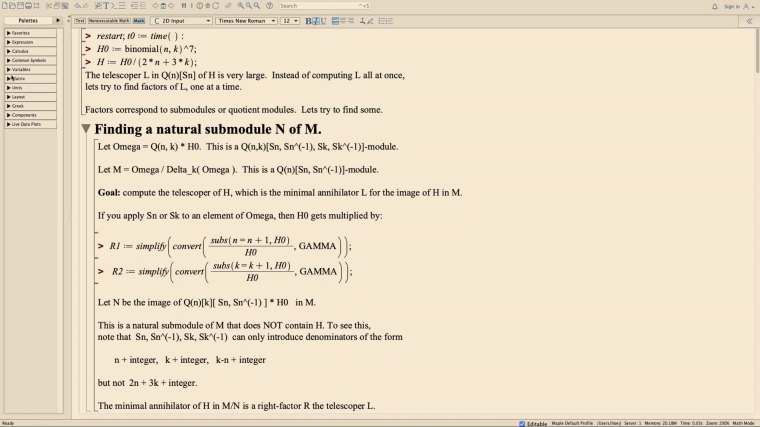
Task: Collapse the 'Finding a natural submodule' section
Action: (x=86, y=129)
